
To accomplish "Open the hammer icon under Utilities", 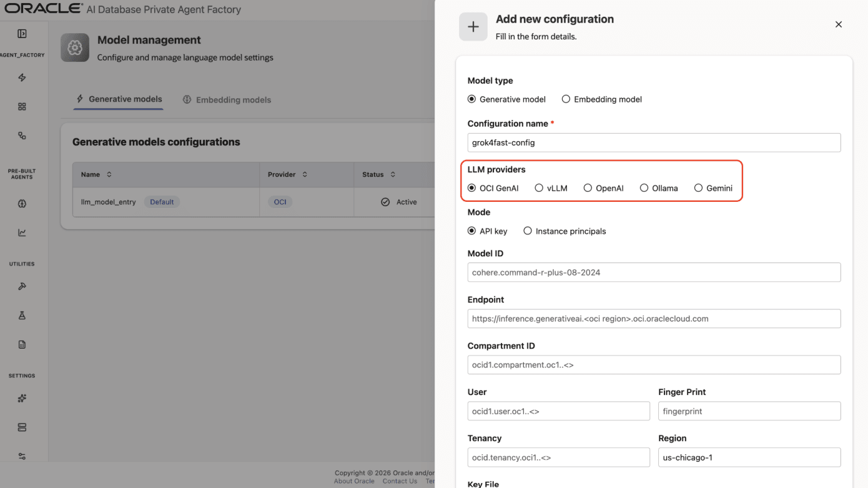I will click(22, 286).
